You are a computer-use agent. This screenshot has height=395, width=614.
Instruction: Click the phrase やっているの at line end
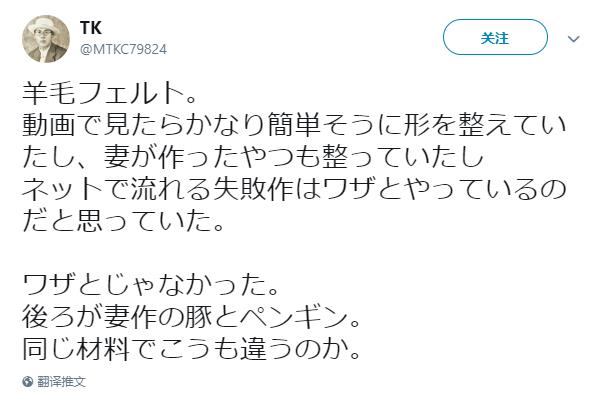click(485, 189)
